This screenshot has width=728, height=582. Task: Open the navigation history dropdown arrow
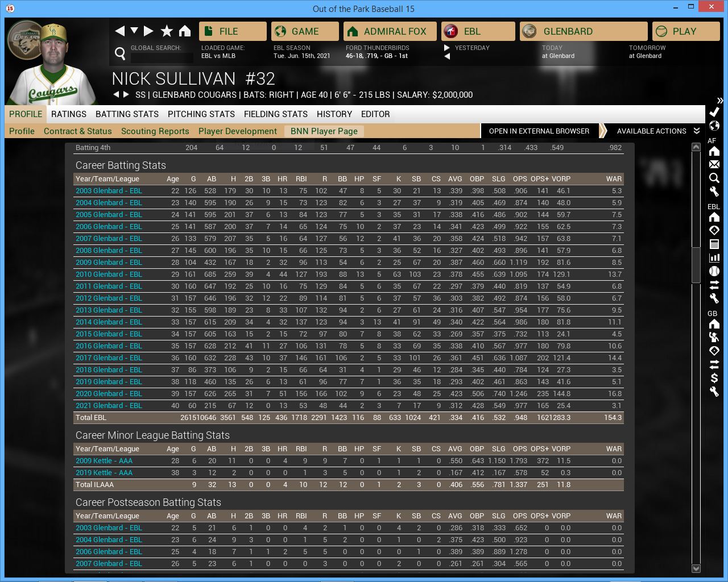(134, 31)
